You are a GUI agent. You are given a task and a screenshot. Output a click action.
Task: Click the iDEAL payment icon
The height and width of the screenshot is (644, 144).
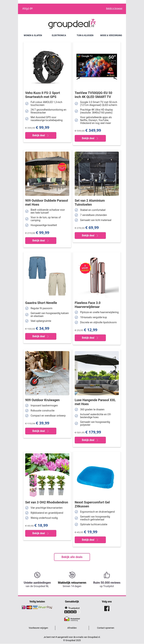pyautogui.click(x=24, y=607)
